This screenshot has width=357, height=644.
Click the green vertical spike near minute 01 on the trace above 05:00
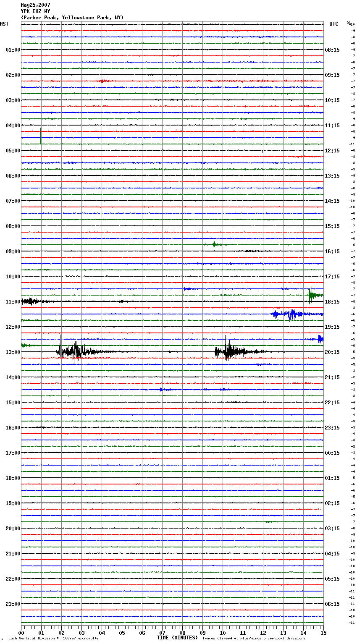click(41, 136)
